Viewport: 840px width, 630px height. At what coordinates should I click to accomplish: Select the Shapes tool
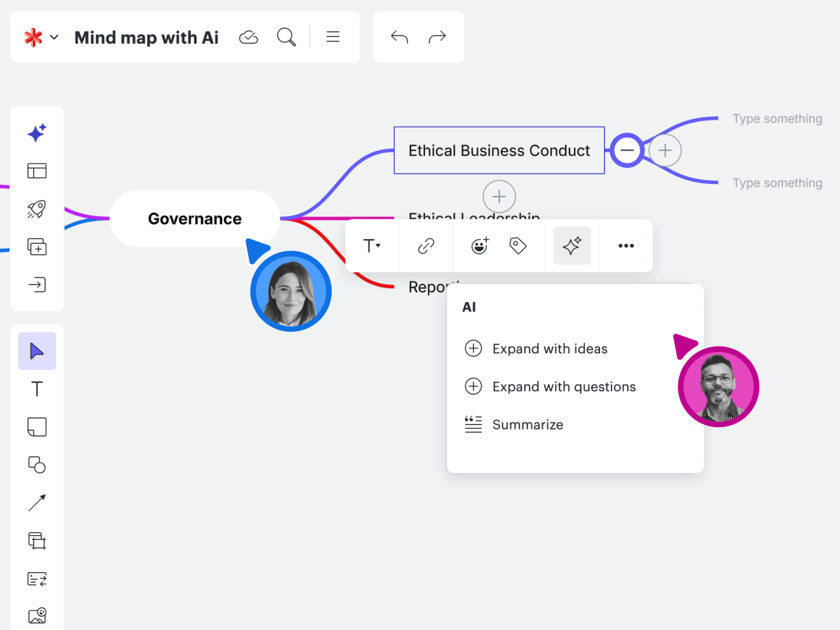37,465
